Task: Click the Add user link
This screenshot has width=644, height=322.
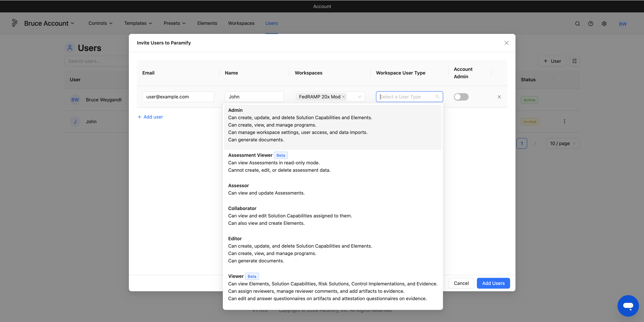Action: click(150, 117)
